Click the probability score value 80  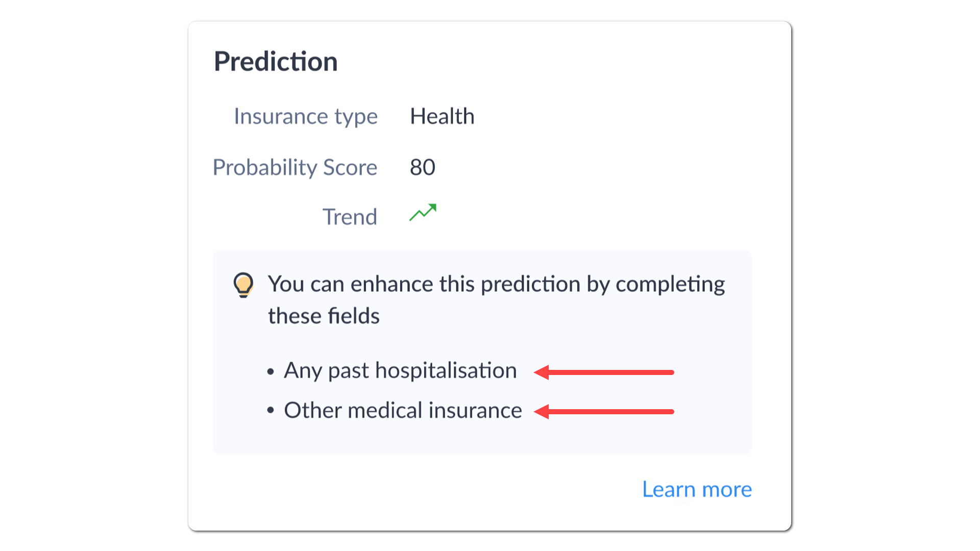coord(423,167)
